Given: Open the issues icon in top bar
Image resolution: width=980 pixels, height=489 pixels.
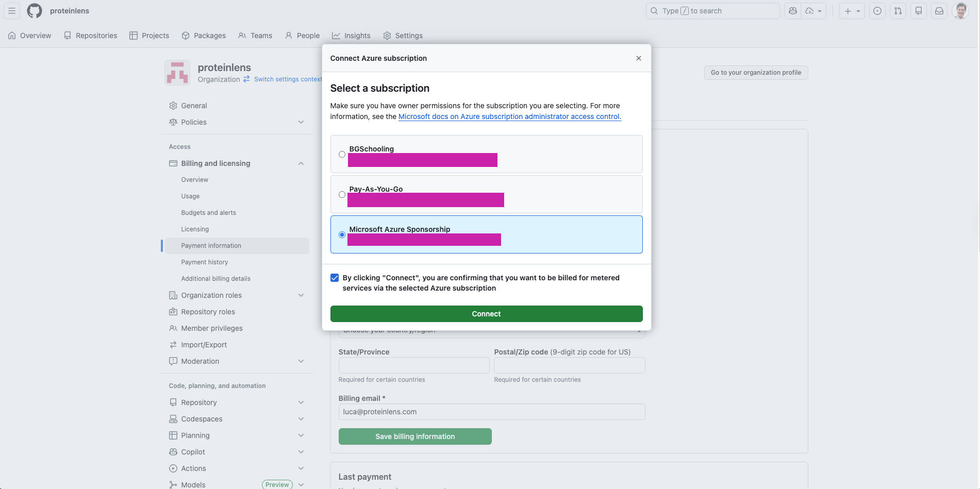Looking at the screenshot, I should pos(877,10).
